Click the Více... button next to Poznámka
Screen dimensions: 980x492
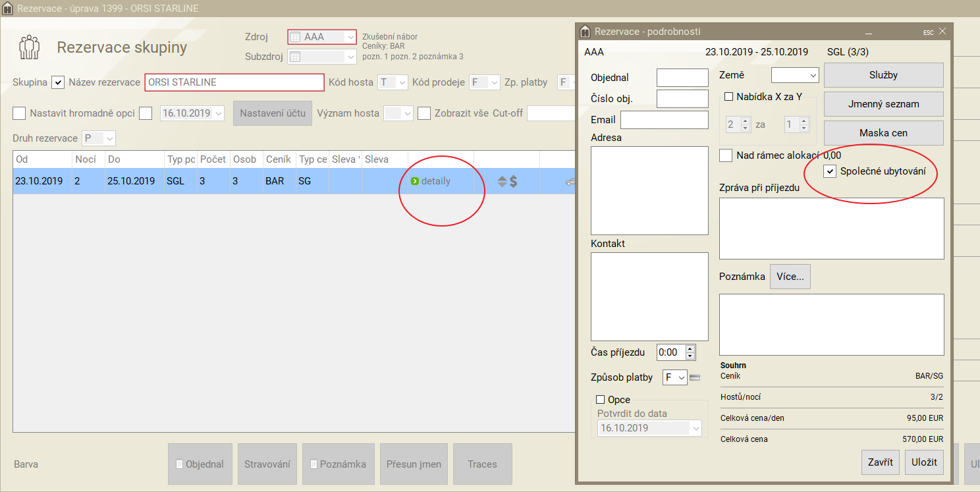coord(790,277)
